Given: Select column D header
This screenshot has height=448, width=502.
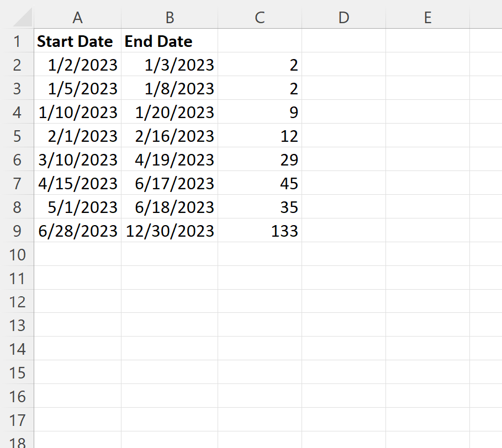Looking at the screenshot, I should 344,17.
